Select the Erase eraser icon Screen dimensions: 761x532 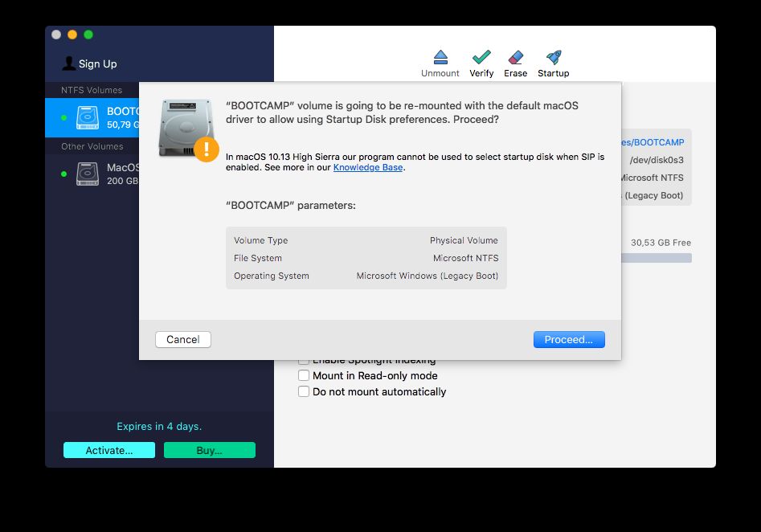point(515,57)
